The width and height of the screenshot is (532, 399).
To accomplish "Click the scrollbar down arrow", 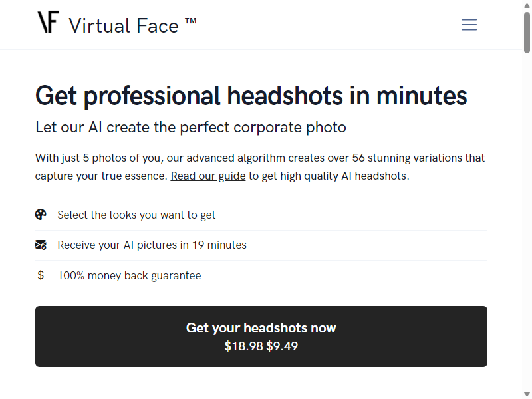I will click(527, 394).
